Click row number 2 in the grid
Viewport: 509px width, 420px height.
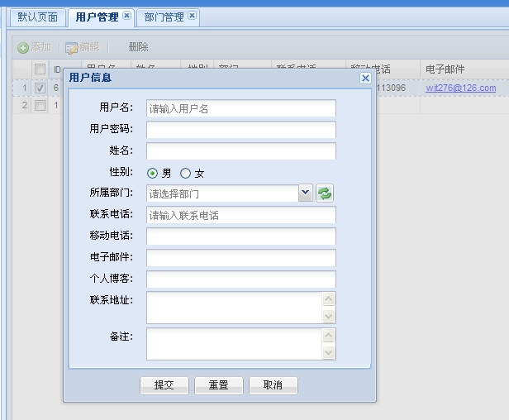(24, 105)
